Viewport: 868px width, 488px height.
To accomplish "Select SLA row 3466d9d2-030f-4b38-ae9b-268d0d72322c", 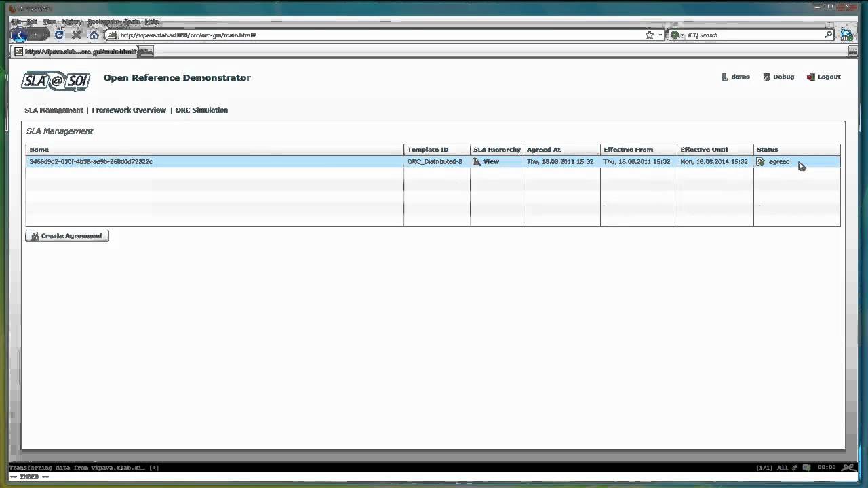I will (433, 161).
